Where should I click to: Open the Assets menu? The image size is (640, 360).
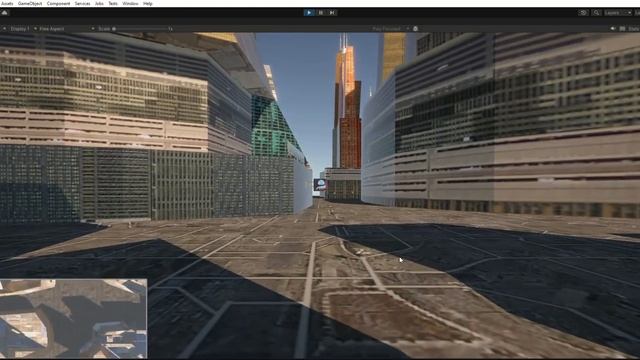tap(7, 3)
